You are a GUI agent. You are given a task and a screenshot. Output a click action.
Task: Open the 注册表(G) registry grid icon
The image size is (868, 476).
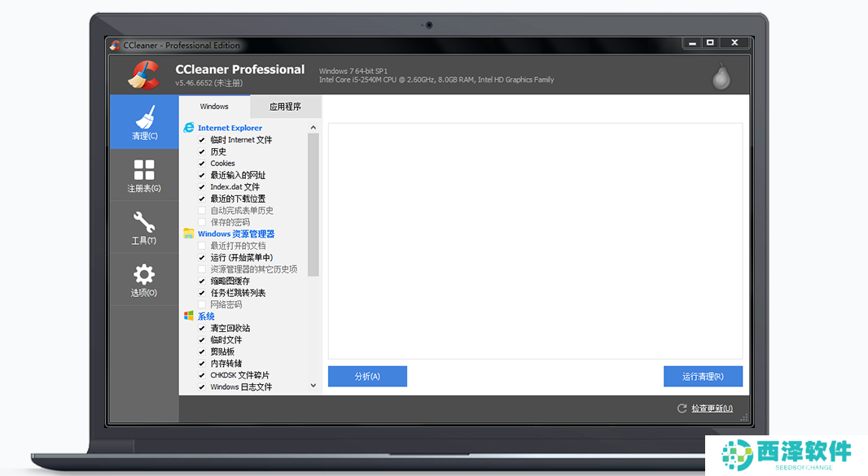point(144,169)
